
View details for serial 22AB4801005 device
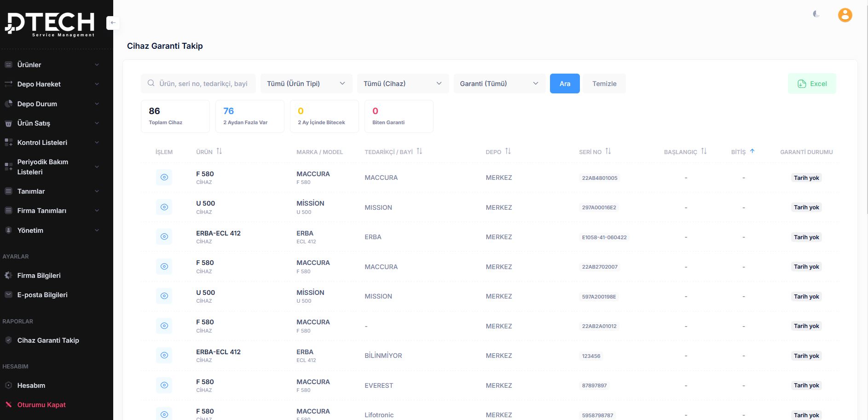164,178
